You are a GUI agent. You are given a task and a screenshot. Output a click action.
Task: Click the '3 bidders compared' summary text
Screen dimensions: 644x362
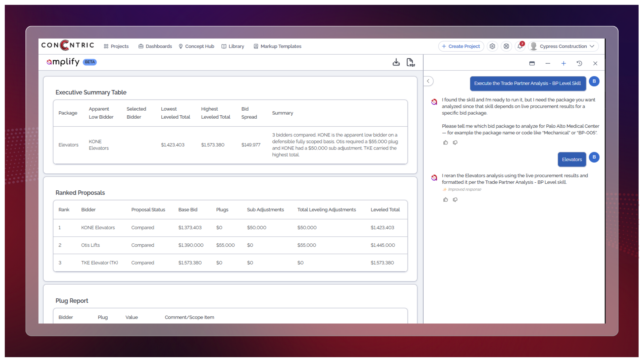(x=335, y=145)
